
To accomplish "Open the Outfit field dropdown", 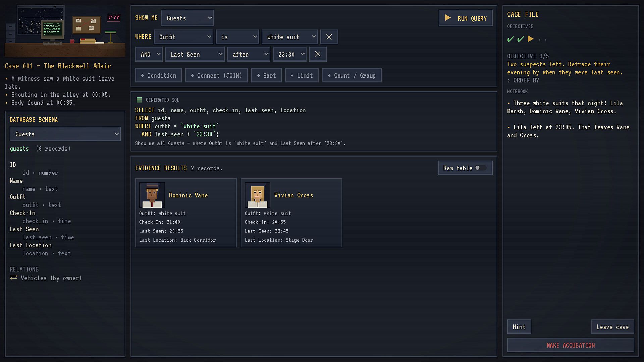I will point(184,37).
